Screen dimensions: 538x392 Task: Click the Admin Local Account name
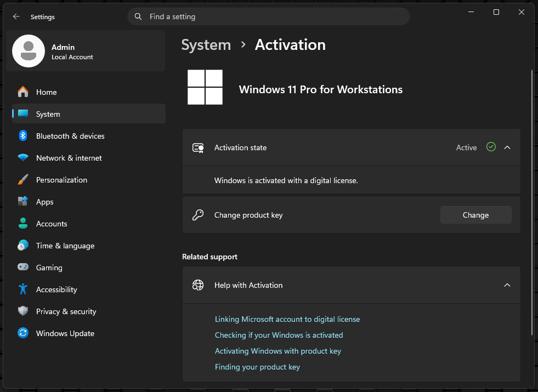click(72, 52)
